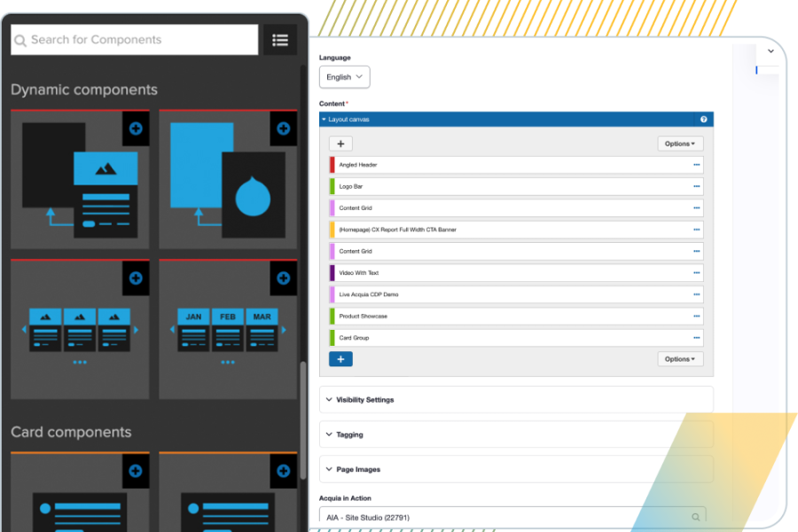Open the top Options dropdown
Image resolution: width=798 pixels, height=532 pixels.
coord(680,144)
